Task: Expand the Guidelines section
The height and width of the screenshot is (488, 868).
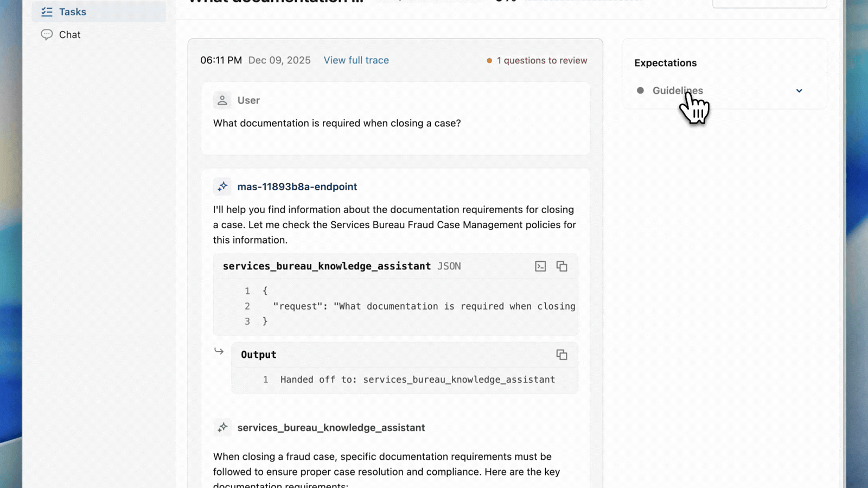Action: (x=677, y=91)
